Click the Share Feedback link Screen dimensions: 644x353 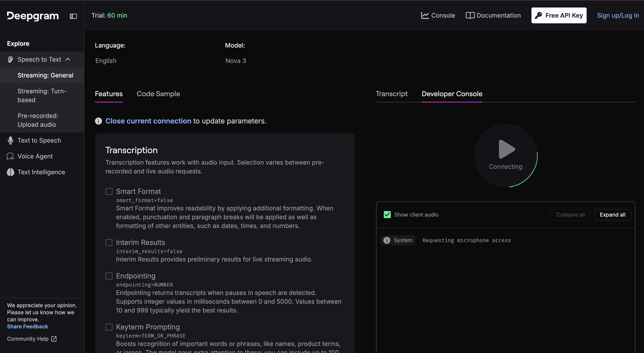coord(27,326)
